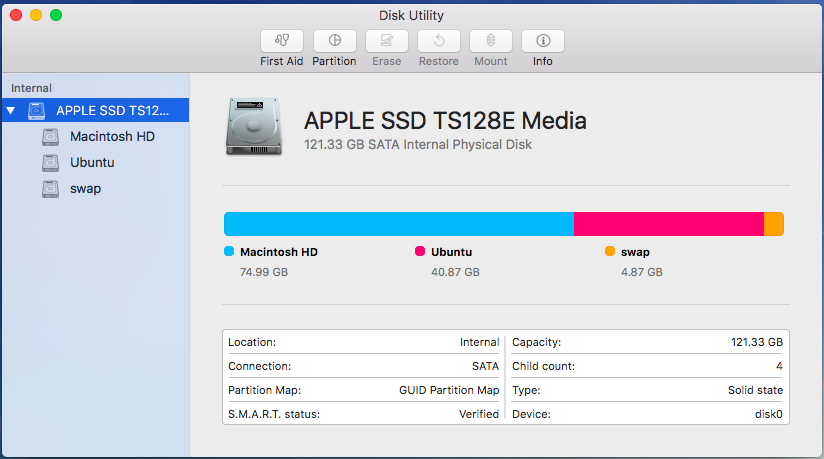Click the orange swap bar segment
The image size is (824, 459).
(x=774, y=224)
